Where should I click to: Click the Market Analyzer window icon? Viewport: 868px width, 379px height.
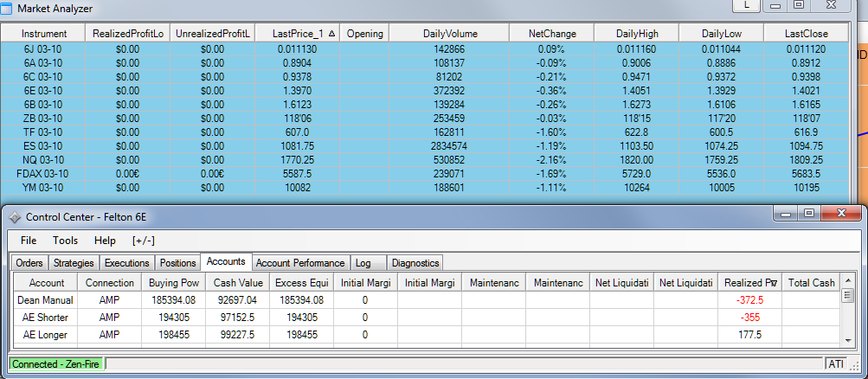point(8,8)
